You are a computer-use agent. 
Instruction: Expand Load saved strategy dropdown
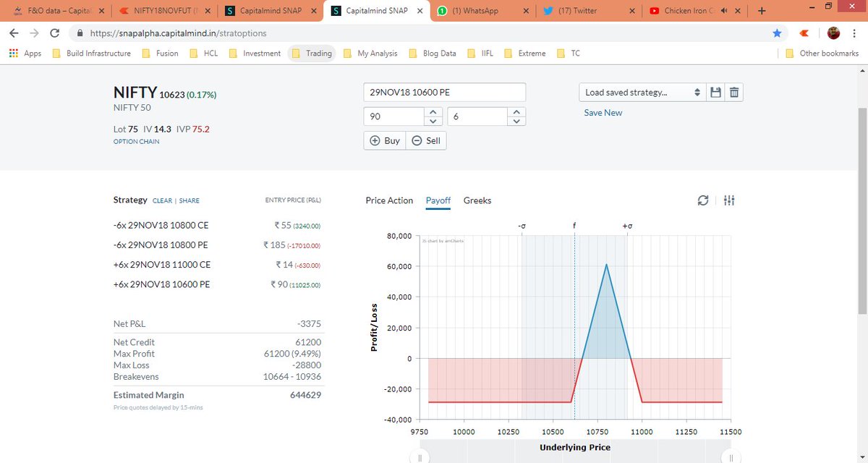[642, 93]
